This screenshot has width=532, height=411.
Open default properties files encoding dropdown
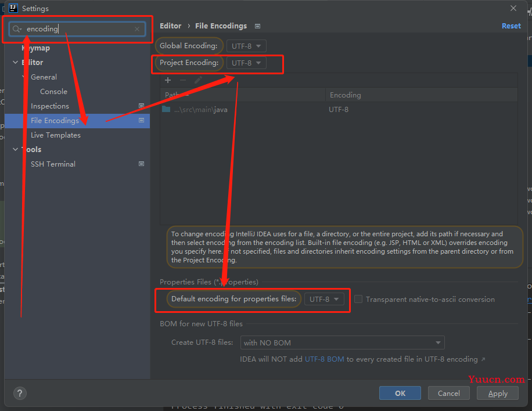[x=324, y=299]
